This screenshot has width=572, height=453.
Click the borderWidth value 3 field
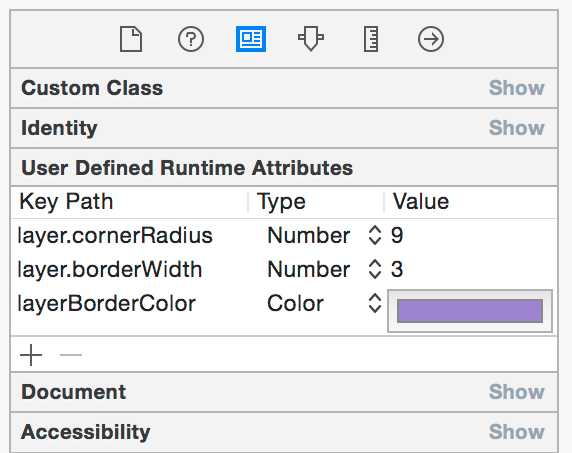tap(471, 269)
